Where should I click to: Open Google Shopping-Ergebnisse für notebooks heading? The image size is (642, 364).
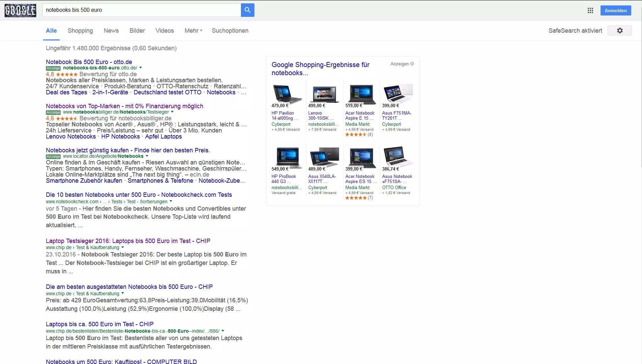click(x=320, y=69)
